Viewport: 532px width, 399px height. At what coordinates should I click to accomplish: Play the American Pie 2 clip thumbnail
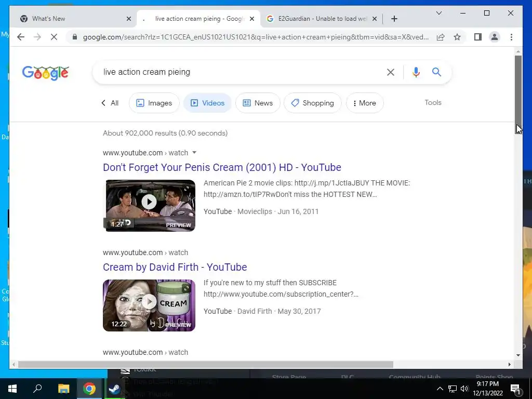tap(149, 206)
